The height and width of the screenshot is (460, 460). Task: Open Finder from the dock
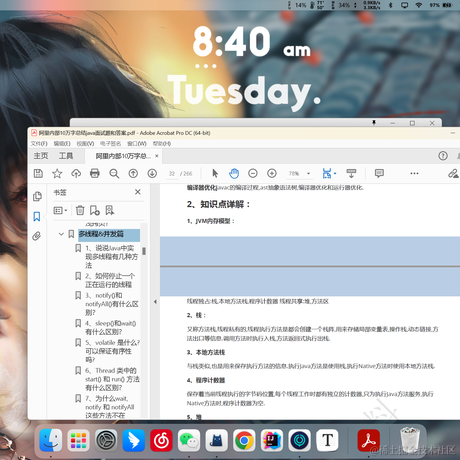point(51,440)
